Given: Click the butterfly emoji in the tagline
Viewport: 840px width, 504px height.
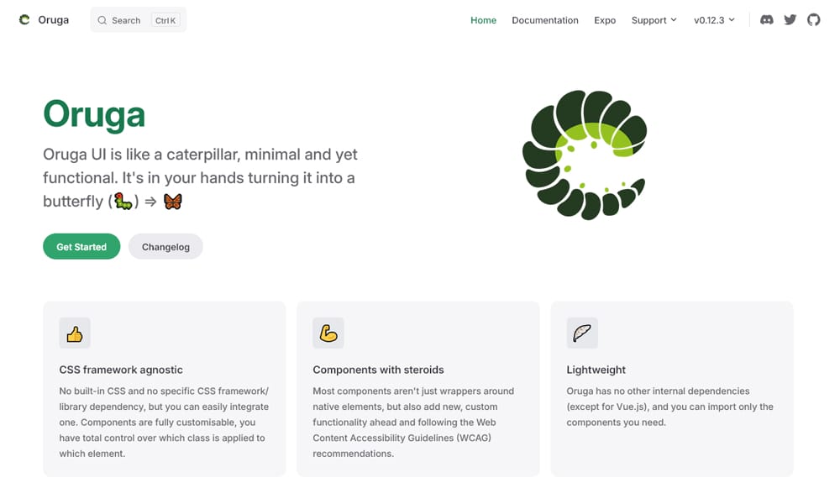Looking at the screenshot, I should 172,201.
